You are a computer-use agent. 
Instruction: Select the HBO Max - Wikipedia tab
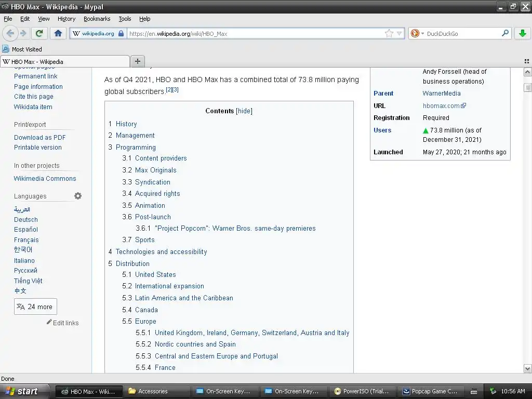pos(65,61)
